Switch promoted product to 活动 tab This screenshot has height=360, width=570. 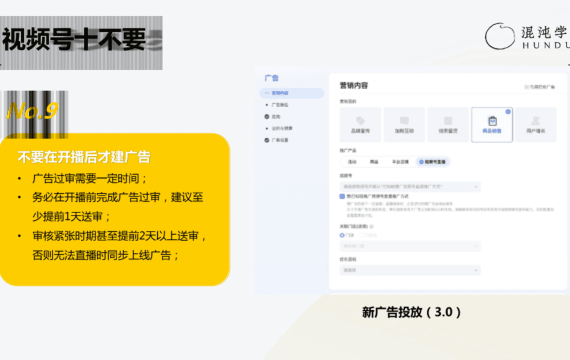pyautogui.click(x=352, y=162)
